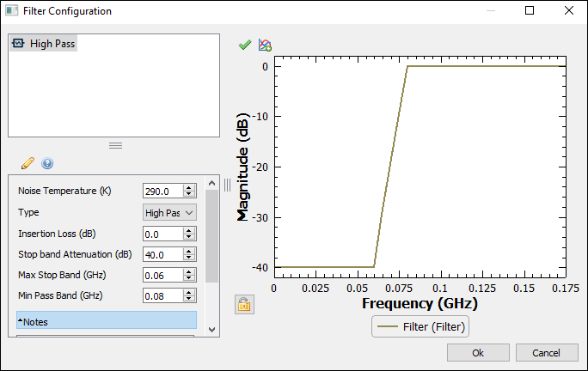Screen dimensions: 588x371
Task: Decrease Min Pass Band with down arrow
Action: [189, 300]
